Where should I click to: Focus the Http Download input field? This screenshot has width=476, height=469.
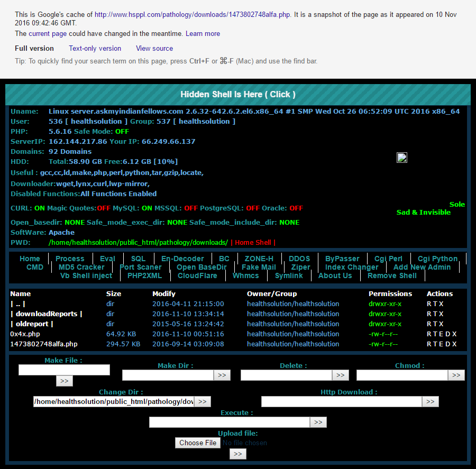tap(342, 402)
